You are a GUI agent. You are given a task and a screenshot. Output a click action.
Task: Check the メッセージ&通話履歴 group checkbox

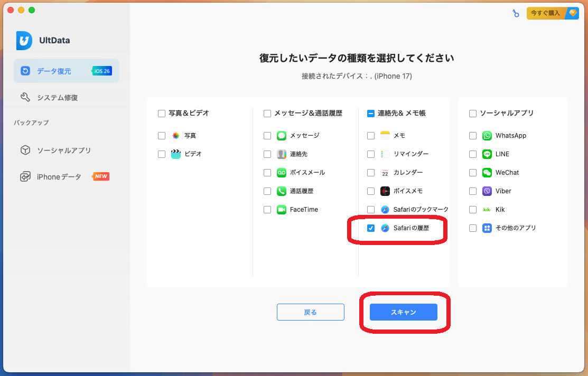(267, 114)
